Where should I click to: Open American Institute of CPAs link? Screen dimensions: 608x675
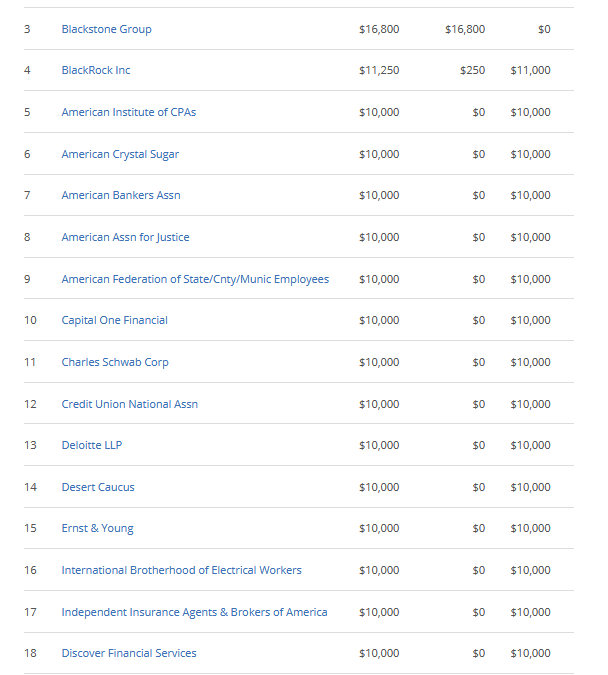pos(129,112)
